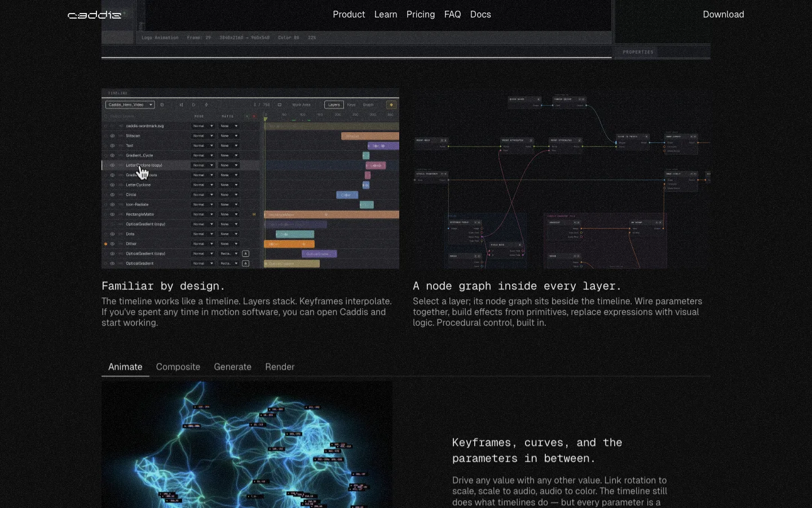
Task: Click the glowing blue Animate preview image
Action: click(x=247, y=445)
